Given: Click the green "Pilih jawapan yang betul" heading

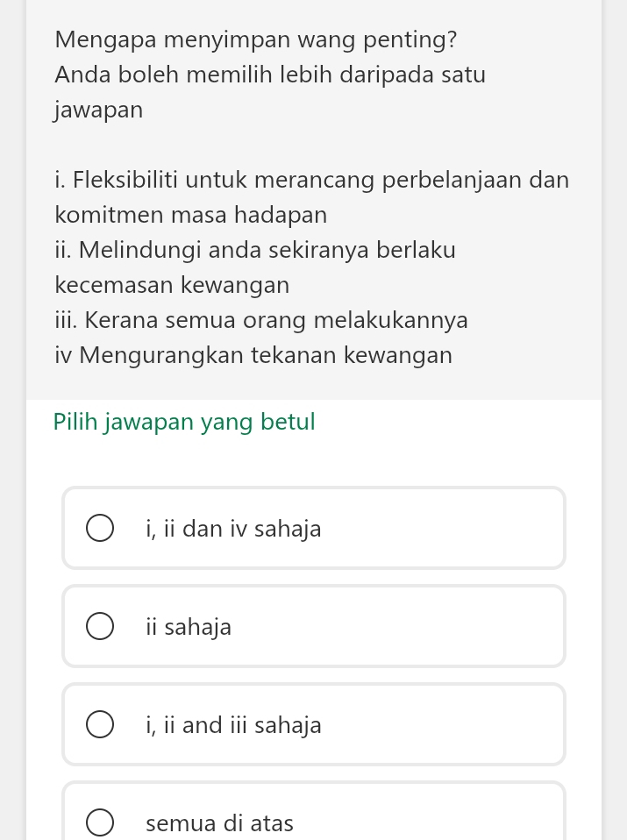Looking at the screenshot, I should pos(184,422).
